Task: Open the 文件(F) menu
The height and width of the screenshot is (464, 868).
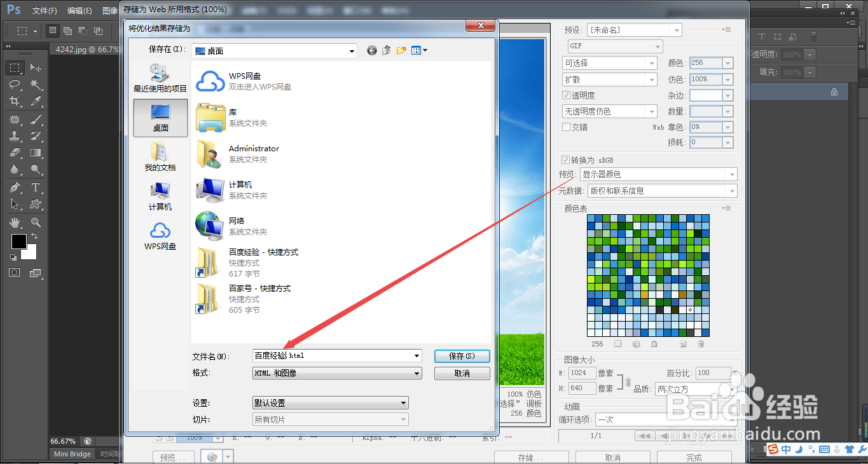Action: point(45,11)
